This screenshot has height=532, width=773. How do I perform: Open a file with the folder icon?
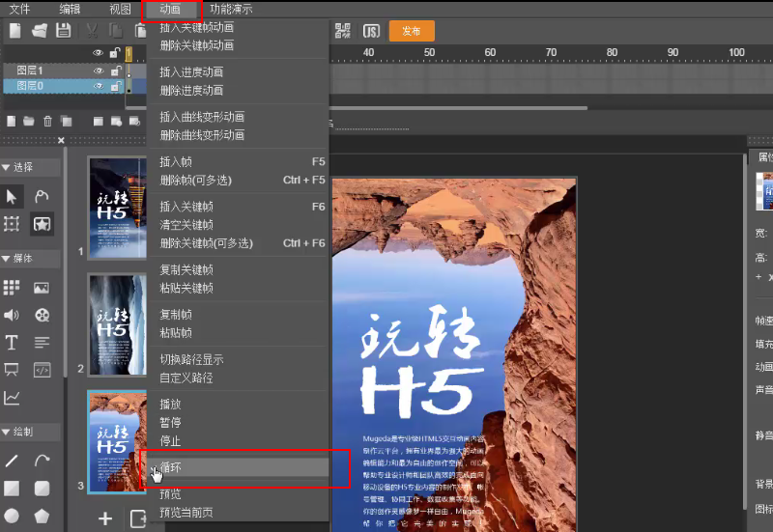click(x=40, y=31)
